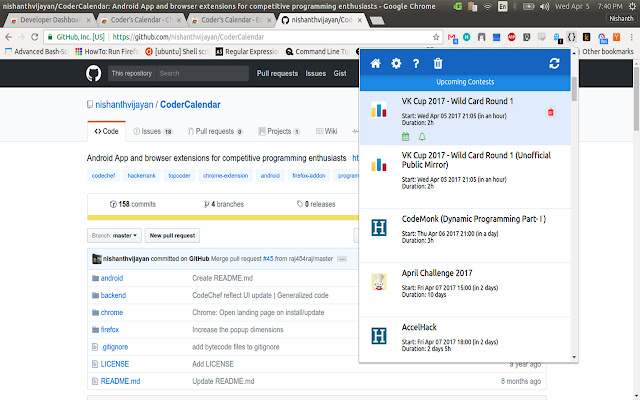Expand the commit message ellipsis button
Screen dimensions: 640x400
click(x=341, y=259)
